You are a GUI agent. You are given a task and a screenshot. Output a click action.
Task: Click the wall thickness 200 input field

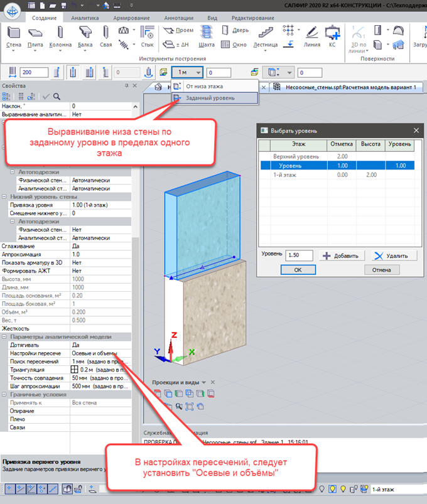coord(34,72)
